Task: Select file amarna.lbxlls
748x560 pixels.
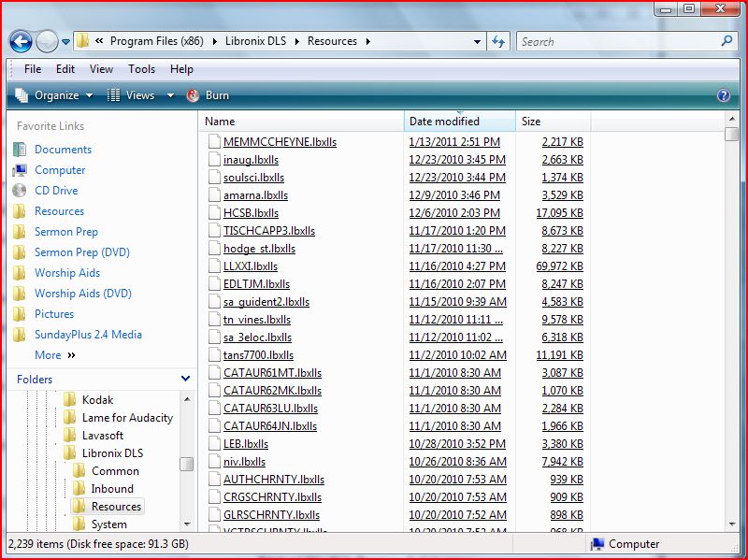Action: 255,195
